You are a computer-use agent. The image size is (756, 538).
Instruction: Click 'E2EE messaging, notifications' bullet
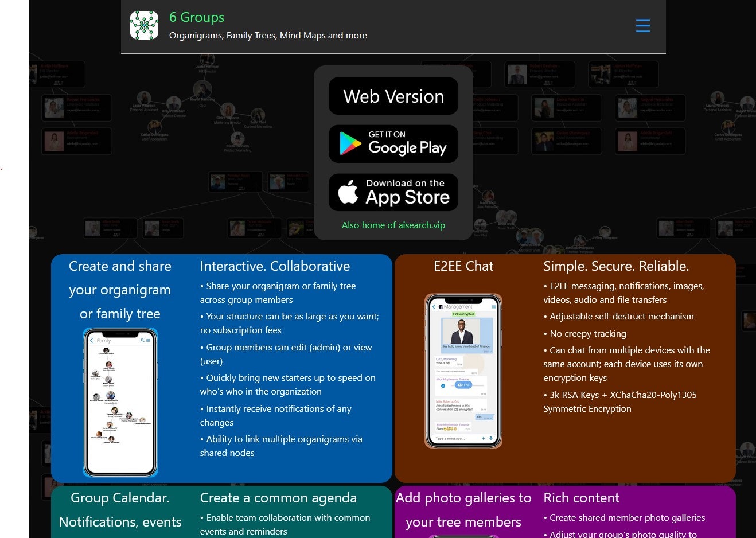tap(623, 293)
